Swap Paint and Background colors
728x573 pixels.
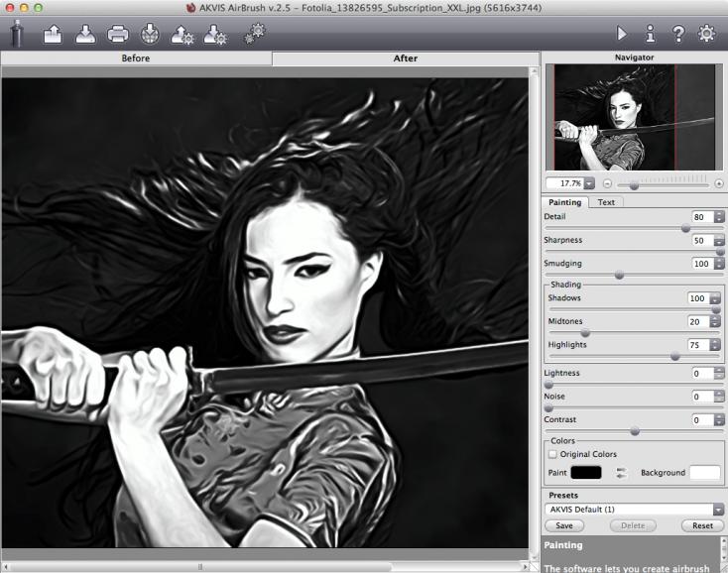click(x=621, y=473)
